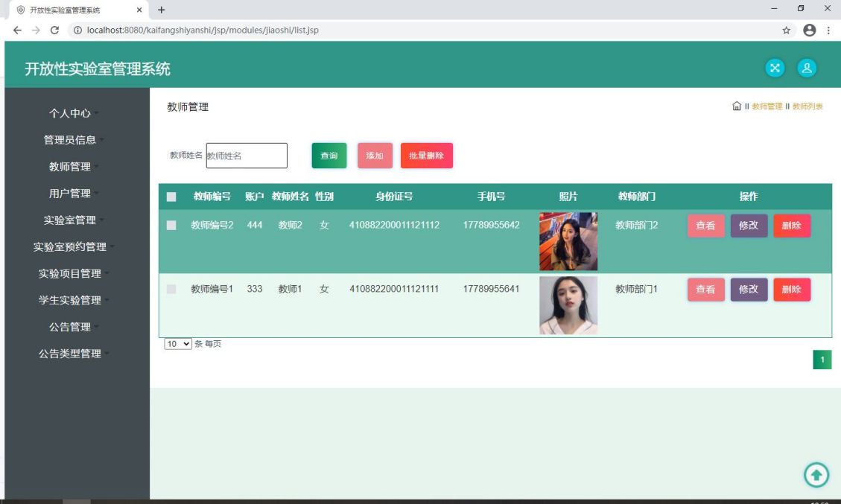Expand 实验室管理 sidebar menu
The width and height of the screenshot is (841, 504).
70,220
